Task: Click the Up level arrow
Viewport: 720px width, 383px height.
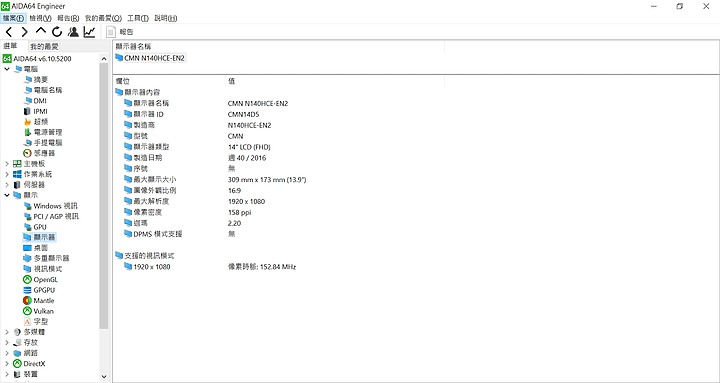Action: point(41,31)
